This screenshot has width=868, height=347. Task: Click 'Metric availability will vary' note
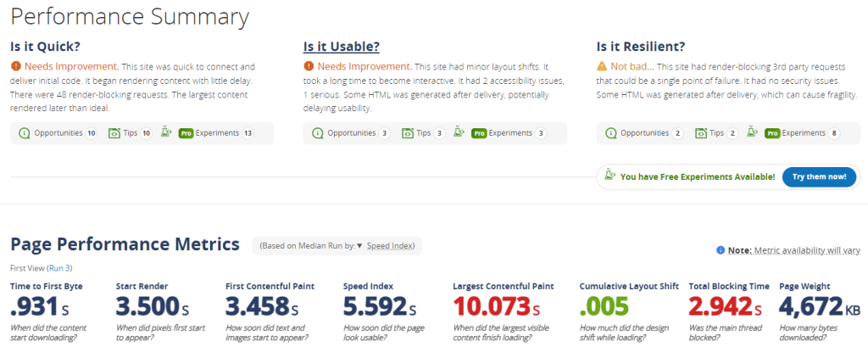[806, 250]
